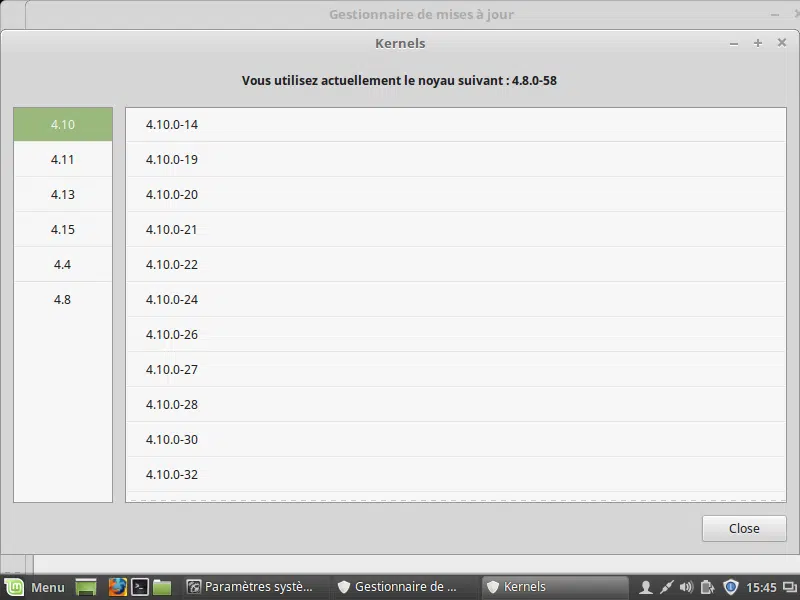Open the volume control in tray
800x600 pixels.
coord(687,588)
